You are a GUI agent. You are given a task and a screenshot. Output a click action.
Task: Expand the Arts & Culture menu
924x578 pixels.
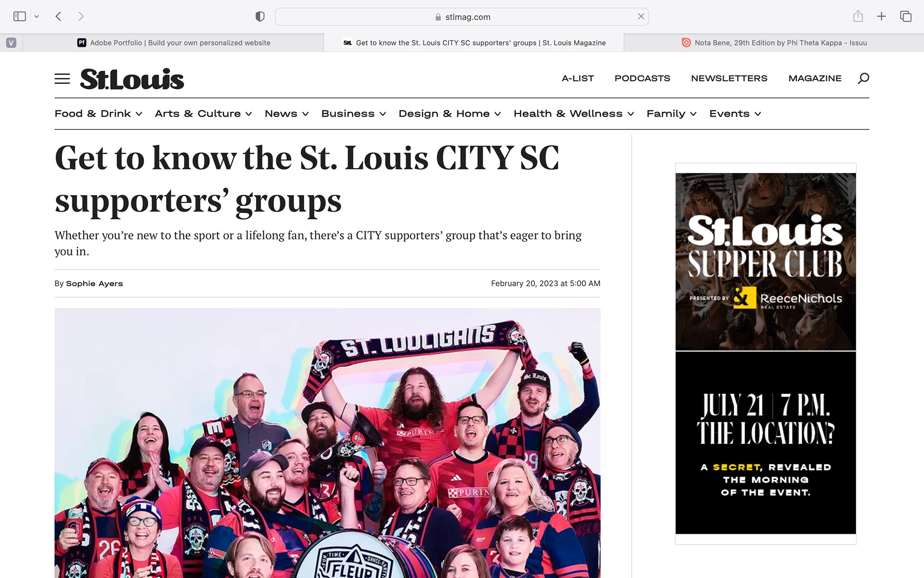coord(203,114)
